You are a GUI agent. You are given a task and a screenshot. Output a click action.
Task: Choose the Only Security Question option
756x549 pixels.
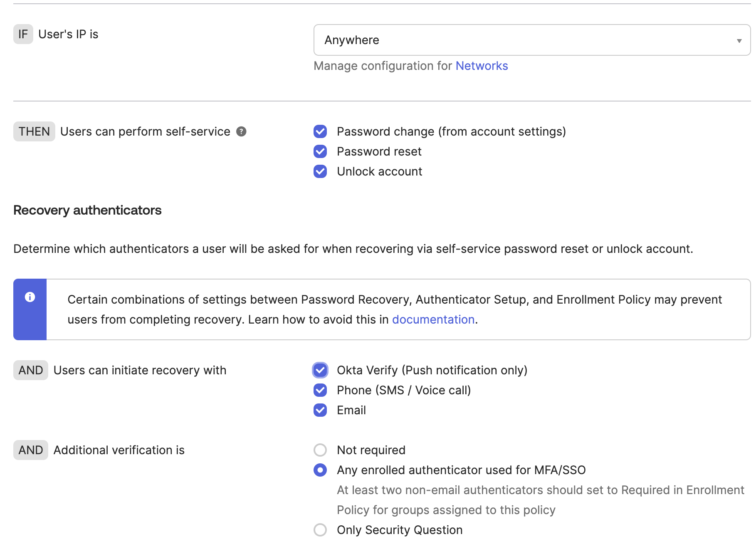click(320, 530)
